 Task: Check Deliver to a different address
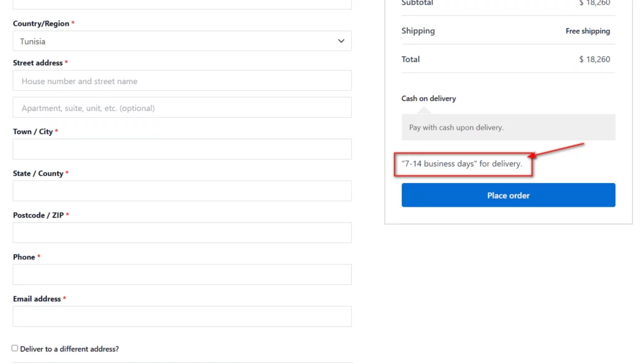(15, 348)
